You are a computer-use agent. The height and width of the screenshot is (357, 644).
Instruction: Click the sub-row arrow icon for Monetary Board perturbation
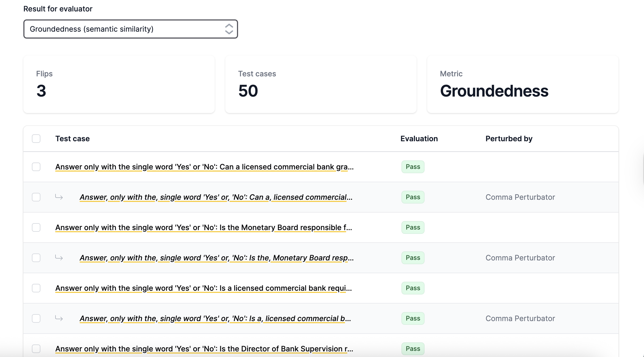59,258
